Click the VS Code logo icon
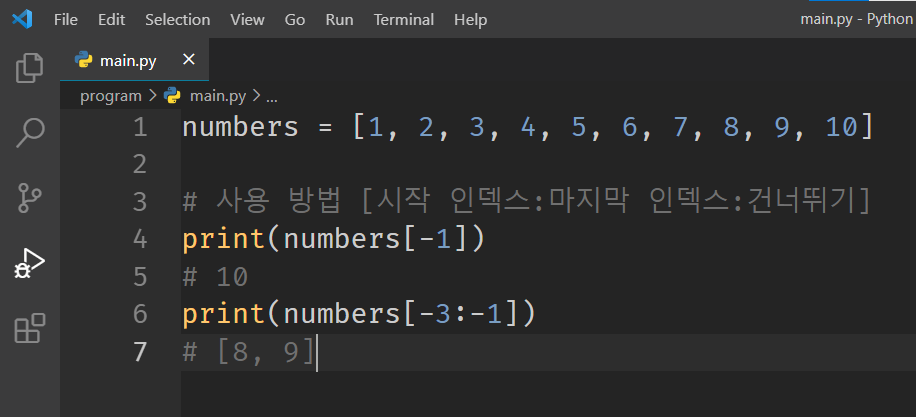This screenshot has width=916, height=417. pyautogui.click(x=22, y=19)
